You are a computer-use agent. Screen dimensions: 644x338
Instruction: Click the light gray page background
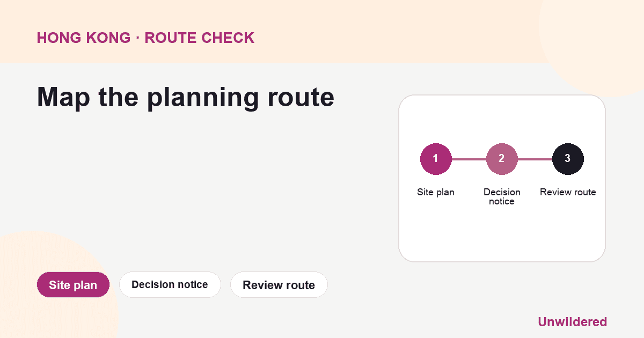click(x=241, y=193)
